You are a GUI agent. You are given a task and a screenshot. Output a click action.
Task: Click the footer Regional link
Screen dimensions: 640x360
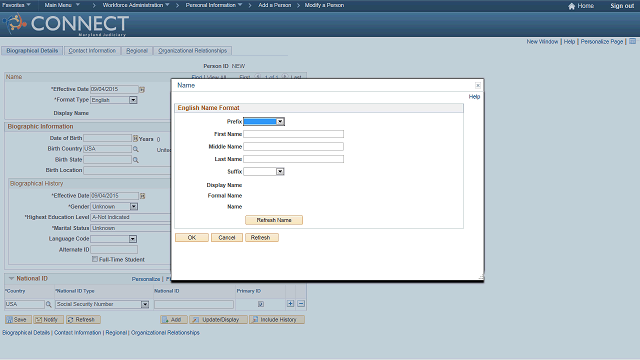(116, 333)
